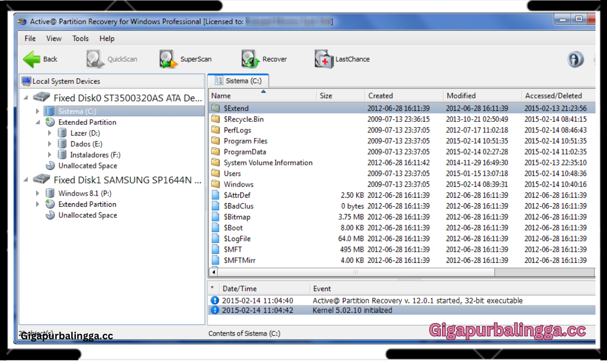Click the Local System Devices monitor icon
This screenshot has width=607, height=364.
26,81
